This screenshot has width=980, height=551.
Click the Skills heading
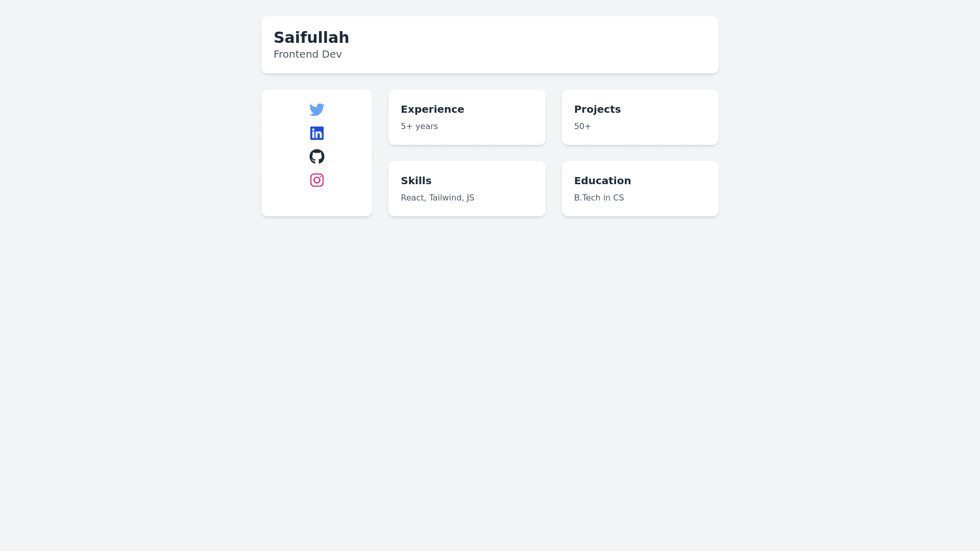coord(415,181)
